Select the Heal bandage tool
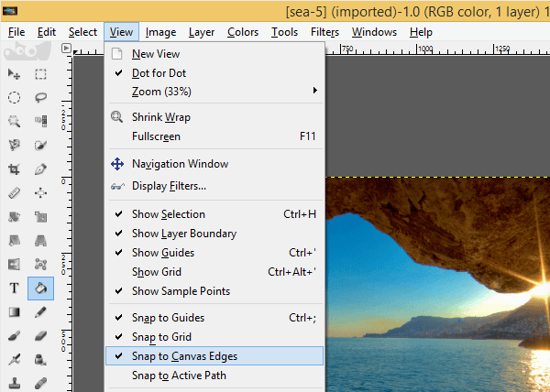Screen dimensions: 550x392 [40, 383]
